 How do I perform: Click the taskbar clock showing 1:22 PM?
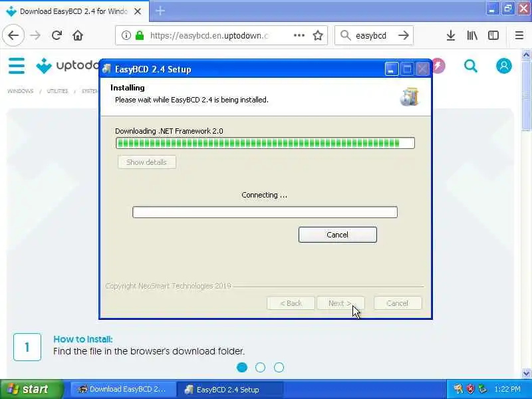(507, 389)
